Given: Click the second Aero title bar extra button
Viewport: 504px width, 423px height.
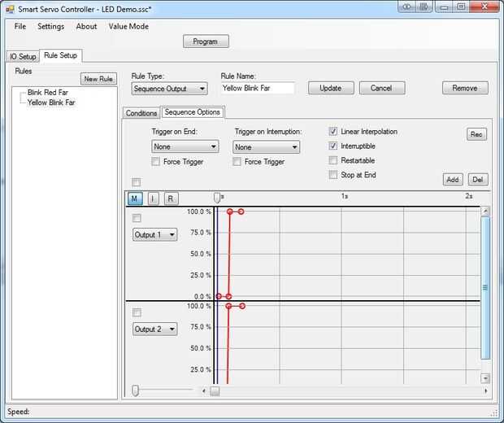Looking at the screenshot, I should [424, 7].
